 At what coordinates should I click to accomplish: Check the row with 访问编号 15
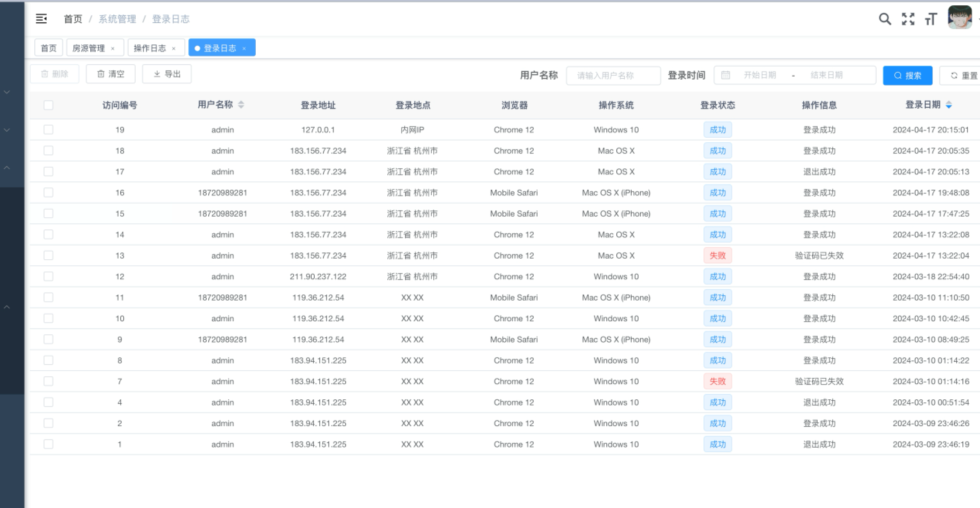pyautogui.click(x=48, y=213)
